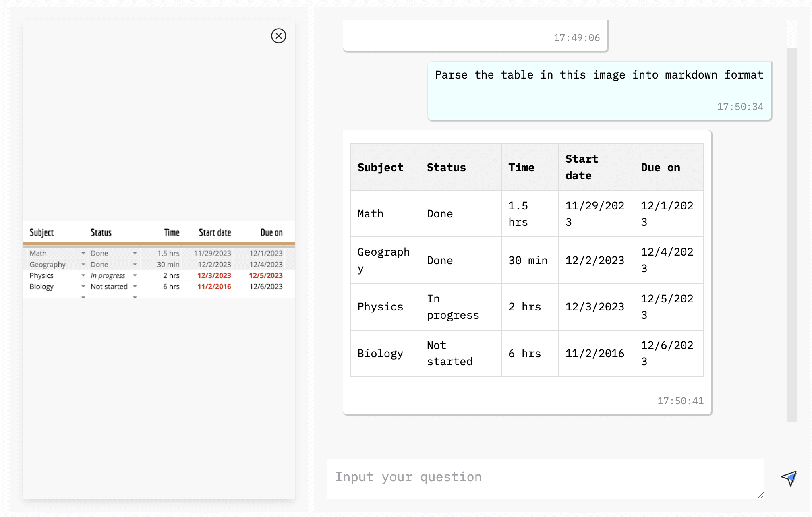Click the red 11/2/2016 start date in the image
This screenshot has width=812, height=517.
point(214,287)
